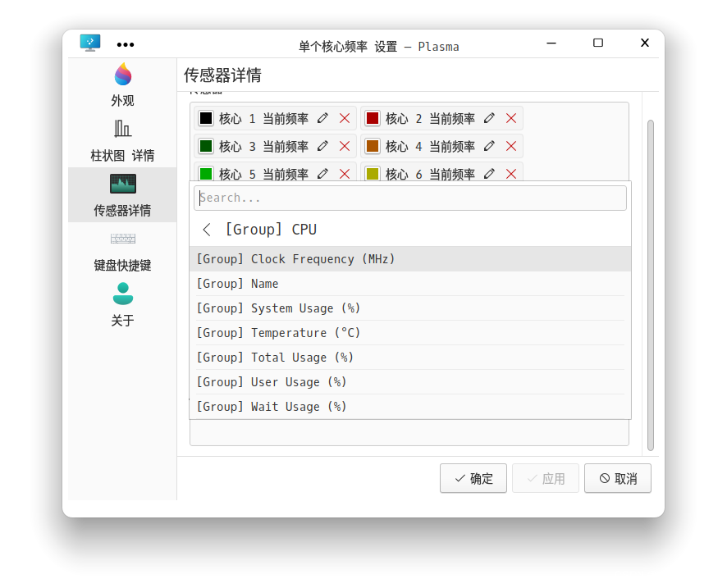
Task: Click the Plasma window app icon
Action: coord(90,43)
